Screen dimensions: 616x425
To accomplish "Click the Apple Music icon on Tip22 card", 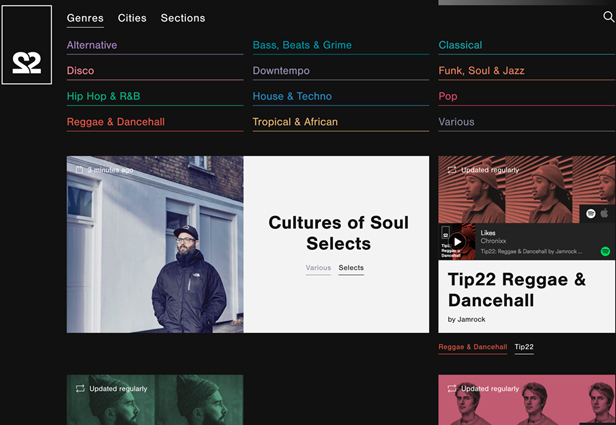I will [x=605, y=213].
